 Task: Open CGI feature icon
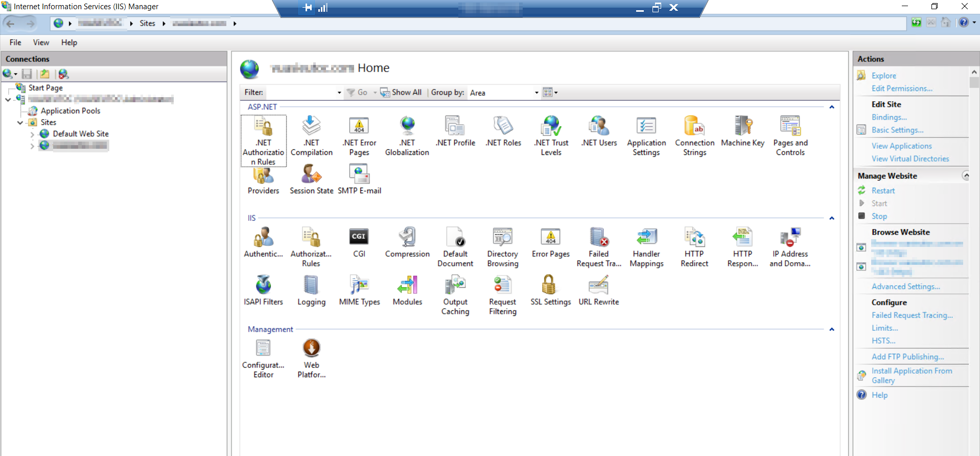coord(359,236)
